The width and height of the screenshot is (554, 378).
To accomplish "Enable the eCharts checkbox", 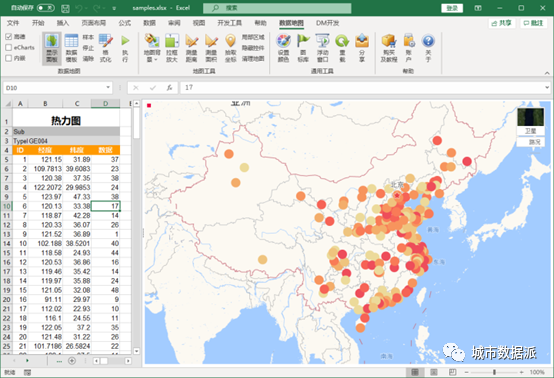I will [x=9, y=47].
